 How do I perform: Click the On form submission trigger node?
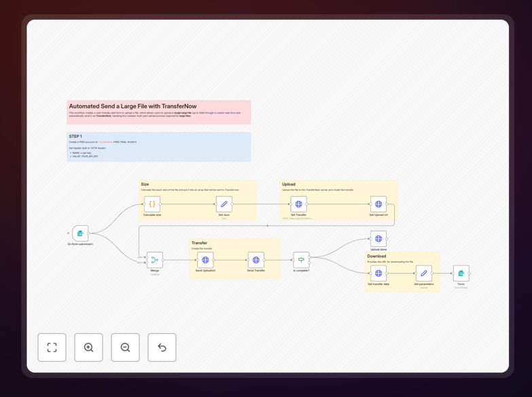pos(80,233)
